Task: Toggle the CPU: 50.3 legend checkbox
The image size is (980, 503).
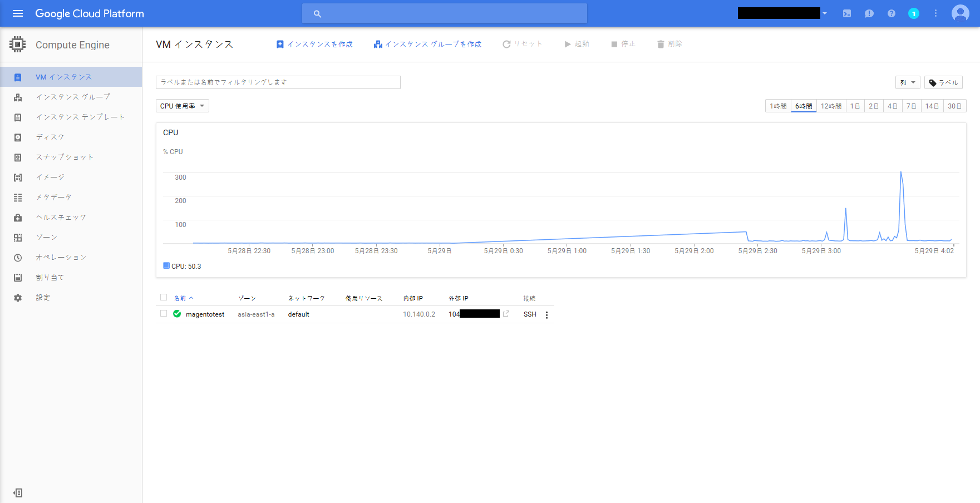Action: (x=165, y=265)
